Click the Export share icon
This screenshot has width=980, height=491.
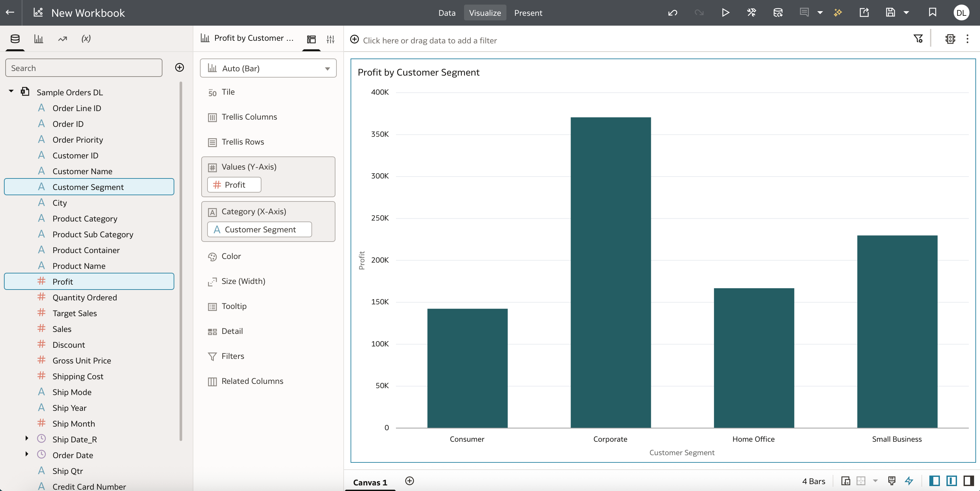click(864, 12)
